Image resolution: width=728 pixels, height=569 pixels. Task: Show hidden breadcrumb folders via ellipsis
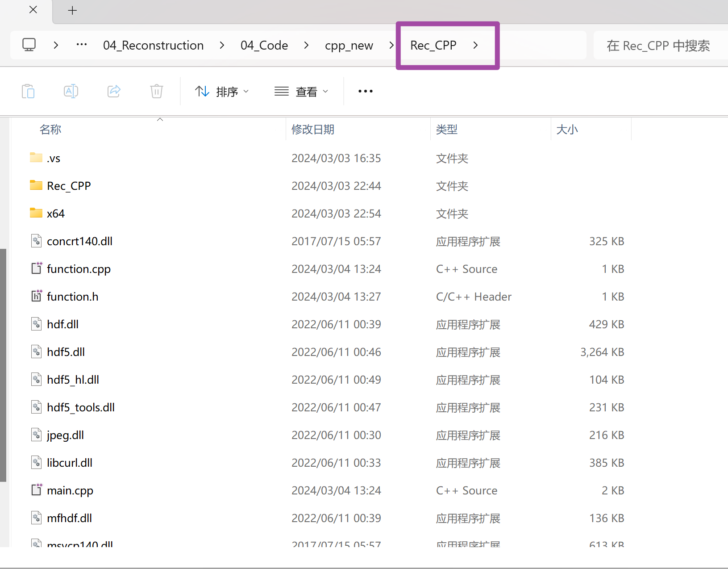(x=82, y=44)
